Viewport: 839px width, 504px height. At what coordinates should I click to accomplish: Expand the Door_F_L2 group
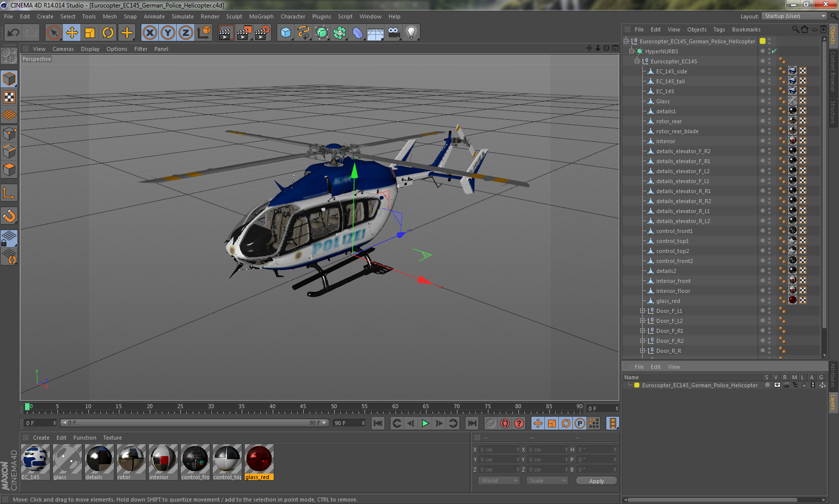coord(643,320)
